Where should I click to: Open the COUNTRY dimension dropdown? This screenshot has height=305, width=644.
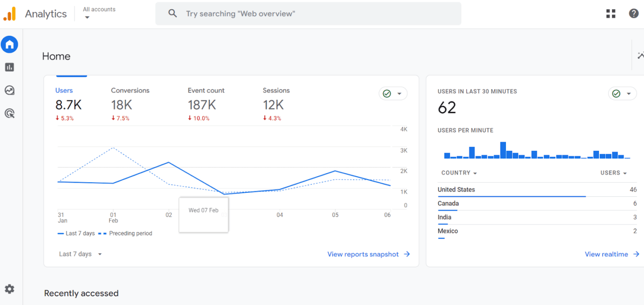pos(459,173)
